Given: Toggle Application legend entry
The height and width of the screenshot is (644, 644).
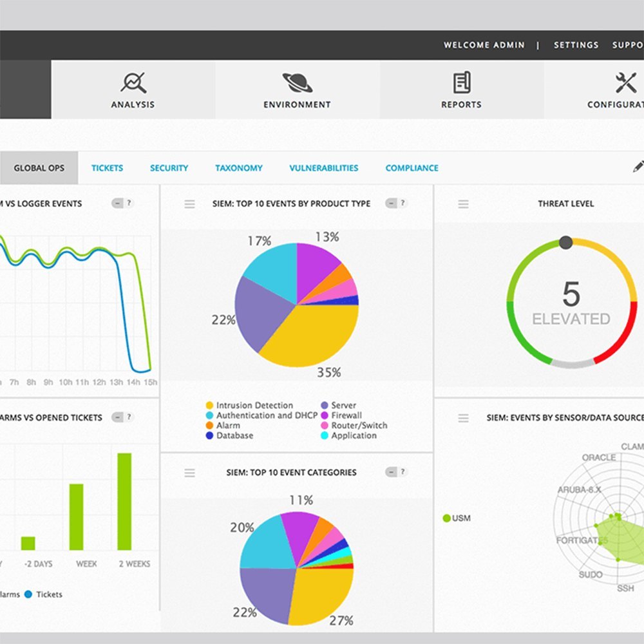Looking at the screenshot, I should pyautogui.click(x=348, y=435).
